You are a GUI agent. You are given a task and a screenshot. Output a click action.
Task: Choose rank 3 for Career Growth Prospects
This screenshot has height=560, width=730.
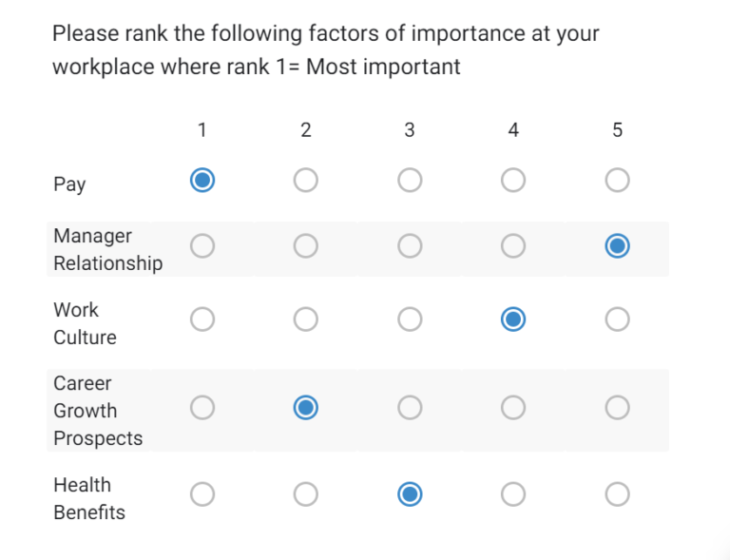coord(410,408)
